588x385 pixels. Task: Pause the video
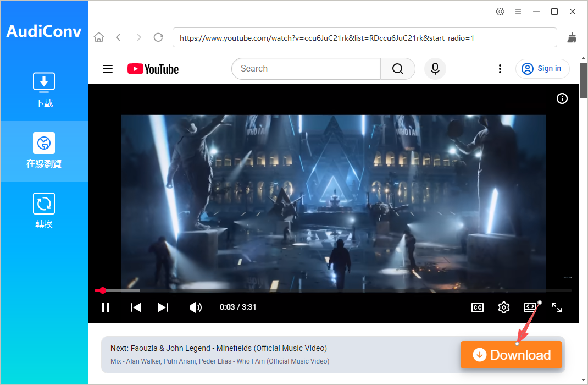click(x=106, y=307)
